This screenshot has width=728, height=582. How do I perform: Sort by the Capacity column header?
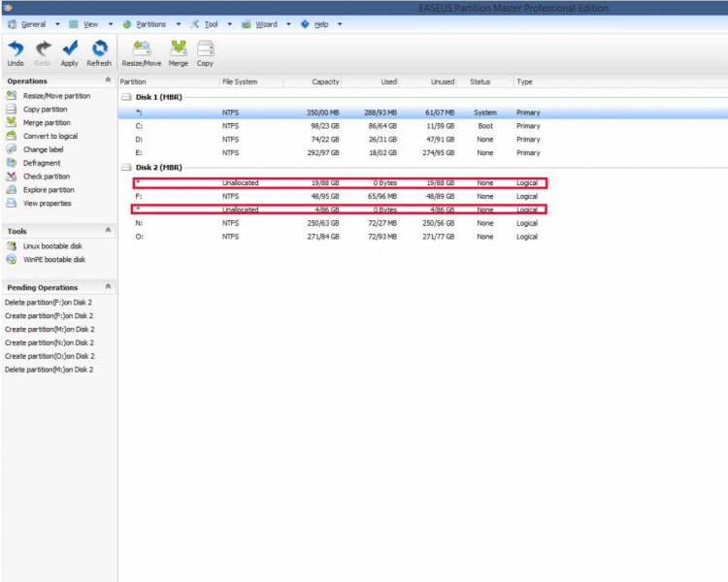tap(313, 81)
